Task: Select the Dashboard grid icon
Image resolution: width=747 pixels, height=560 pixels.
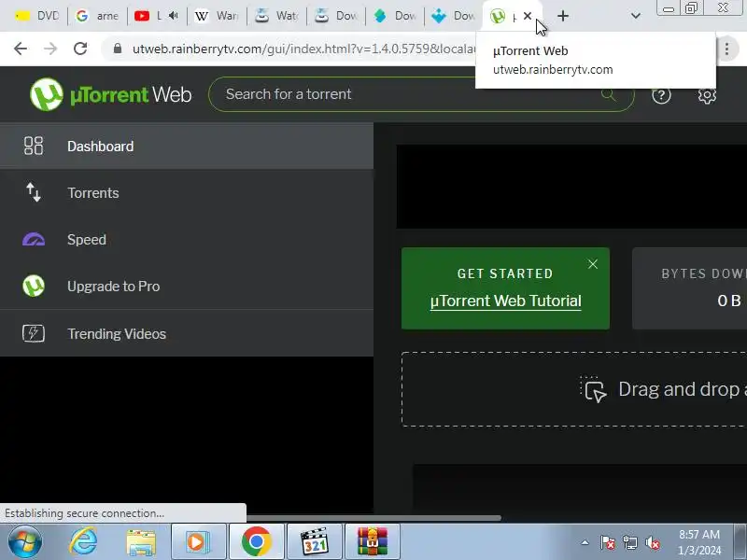Action: 34,146
